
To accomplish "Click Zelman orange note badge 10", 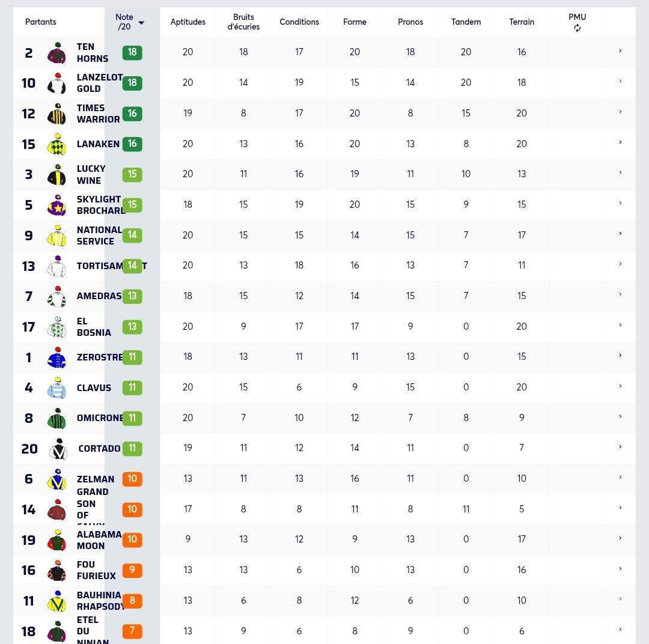I will pos(132,478).
